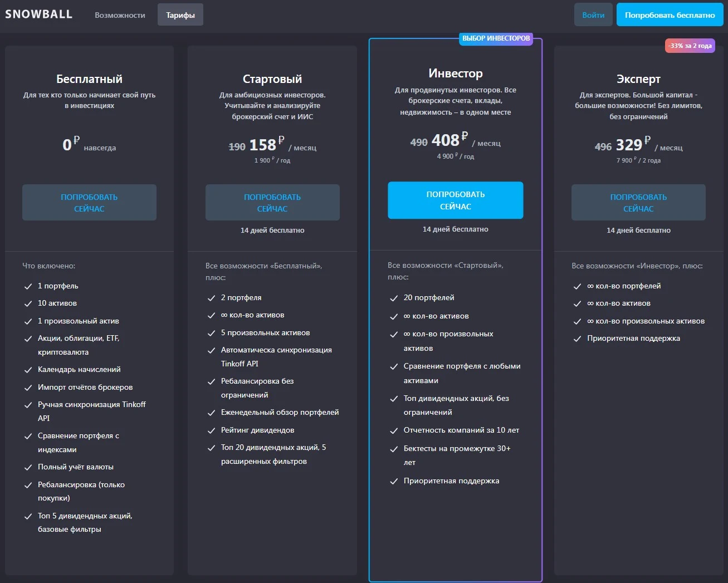Click Попробовать сейчас under the Эксперт plan
The width and height of the screenshot is (728, 583).
[638, 203]
